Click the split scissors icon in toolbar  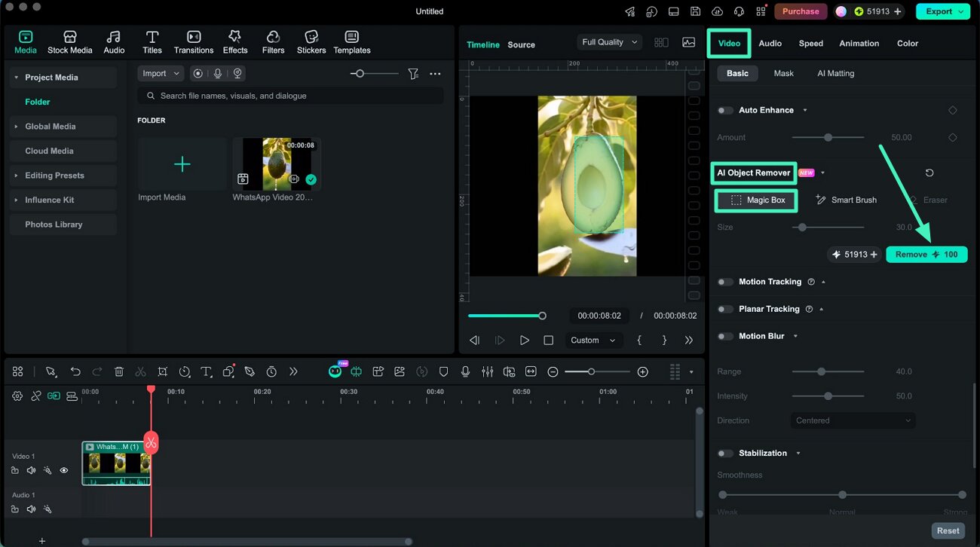tap(140, 371)
